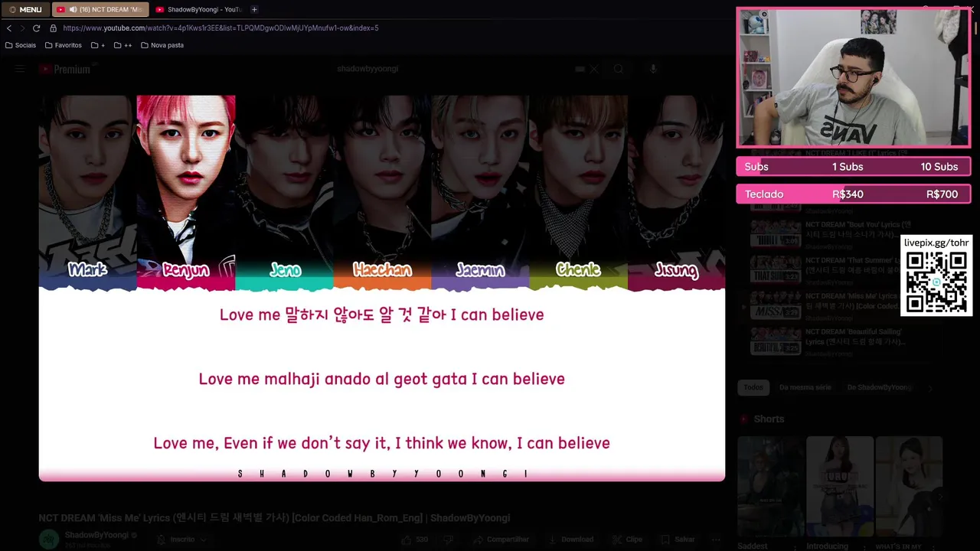Open ShadowByYoongi channel name link
The width and height of the screenshot is (980, 551).
pyautogui.click(x=96, y=535)
